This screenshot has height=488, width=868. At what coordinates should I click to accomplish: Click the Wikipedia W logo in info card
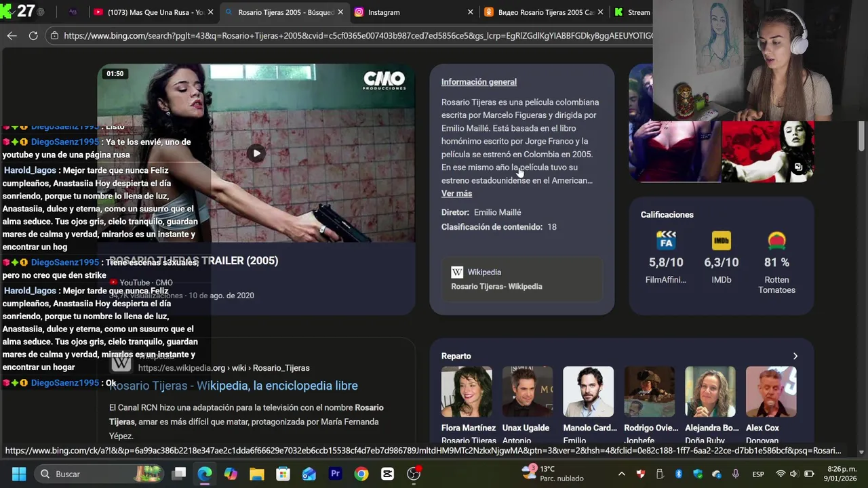(x=457, y=272)
